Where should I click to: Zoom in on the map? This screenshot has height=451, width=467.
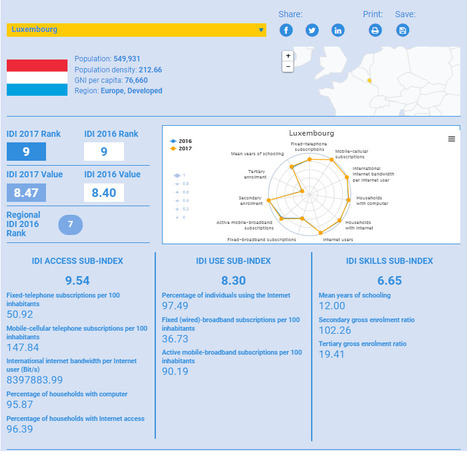[288, 56]
